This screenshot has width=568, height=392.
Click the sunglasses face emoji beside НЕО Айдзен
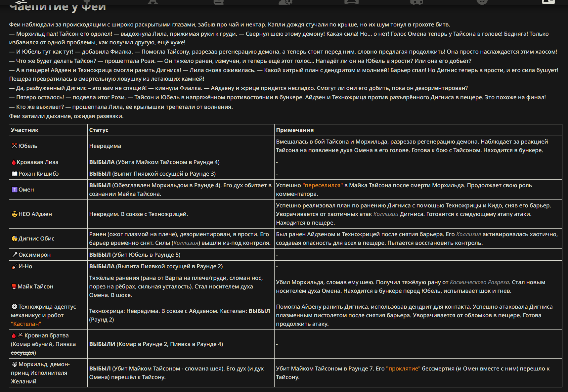15,214
